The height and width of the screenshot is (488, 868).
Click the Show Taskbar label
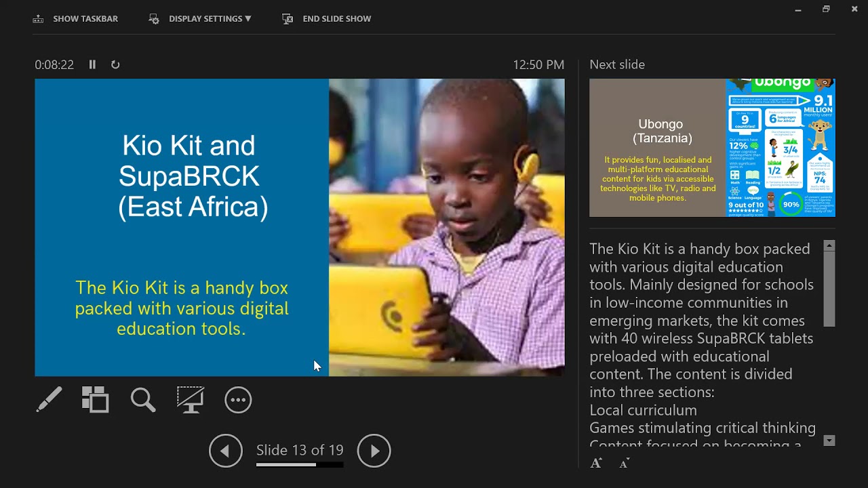tap(85, 19)
